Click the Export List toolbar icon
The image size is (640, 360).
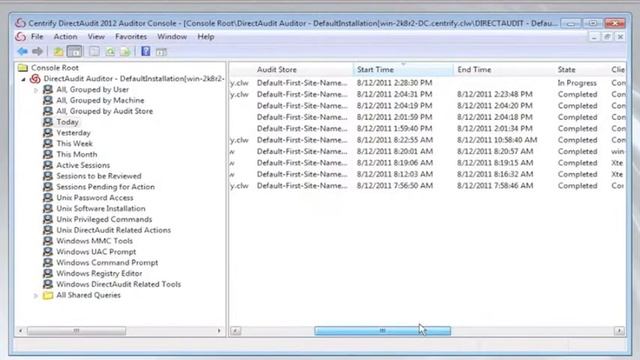pyautogui.click(x=126, y=51)
